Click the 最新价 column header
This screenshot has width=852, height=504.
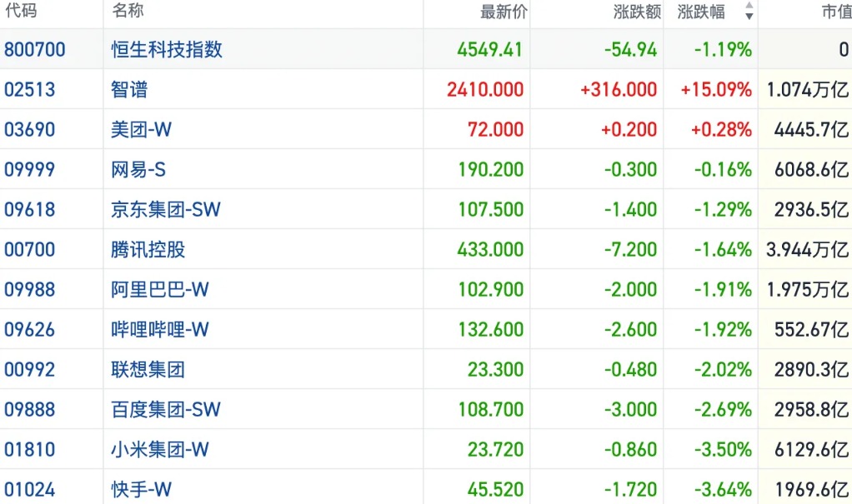pos(504,12)
